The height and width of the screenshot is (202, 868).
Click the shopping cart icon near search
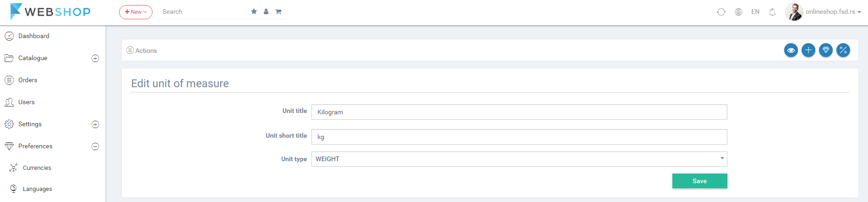pos(278,11)
